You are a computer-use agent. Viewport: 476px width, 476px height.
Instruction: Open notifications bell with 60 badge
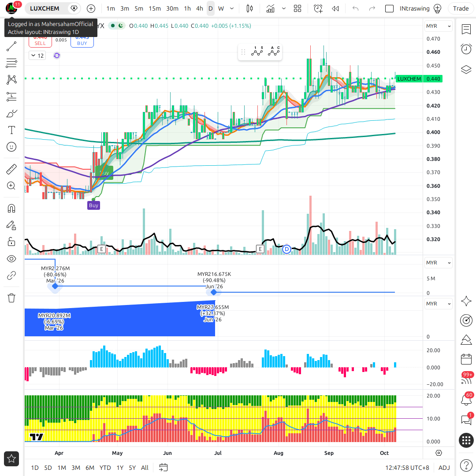(466, 399)
